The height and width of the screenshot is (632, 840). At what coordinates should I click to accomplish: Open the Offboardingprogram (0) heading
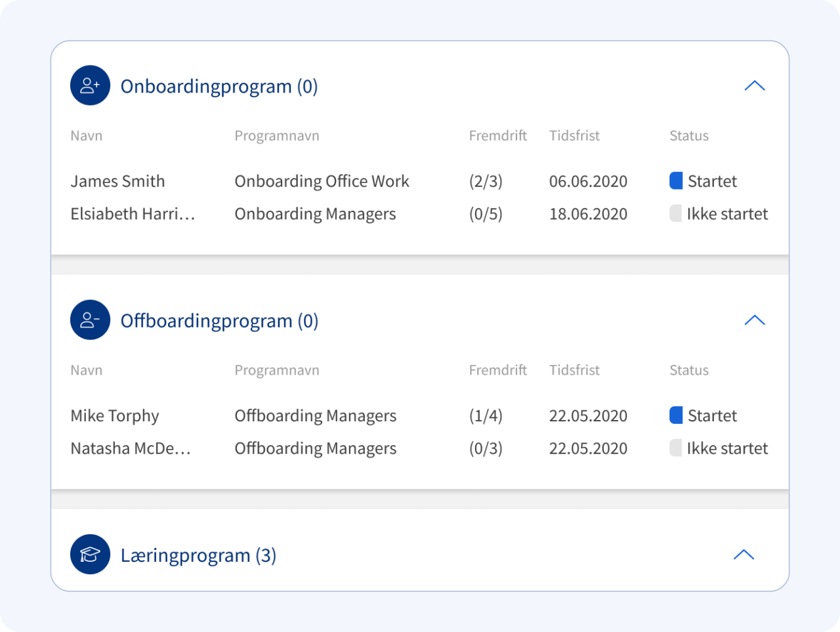pyautogui.click(x=219, y=321)
